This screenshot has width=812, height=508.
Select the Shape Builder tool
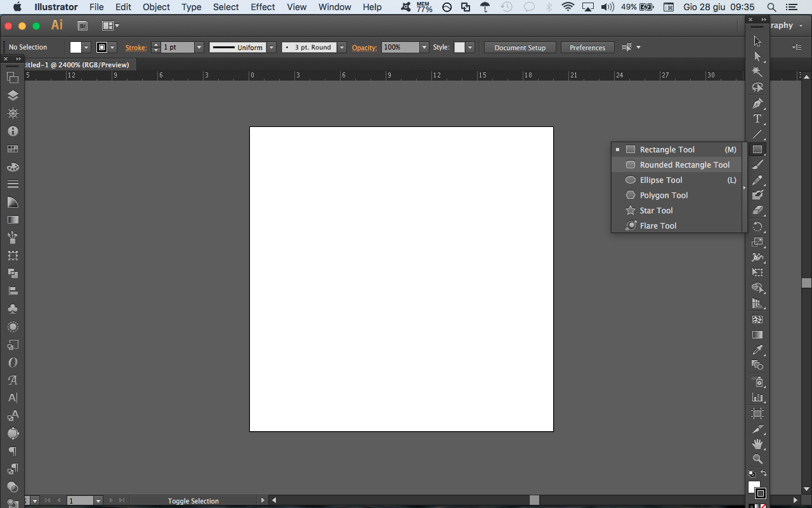(757, 288)
